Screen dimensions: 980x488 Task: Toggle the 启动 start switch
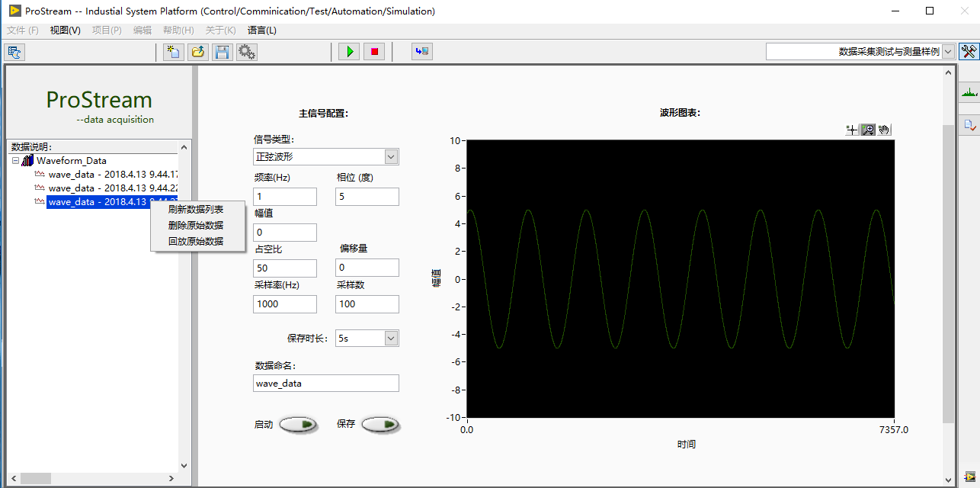coord(298,424)
